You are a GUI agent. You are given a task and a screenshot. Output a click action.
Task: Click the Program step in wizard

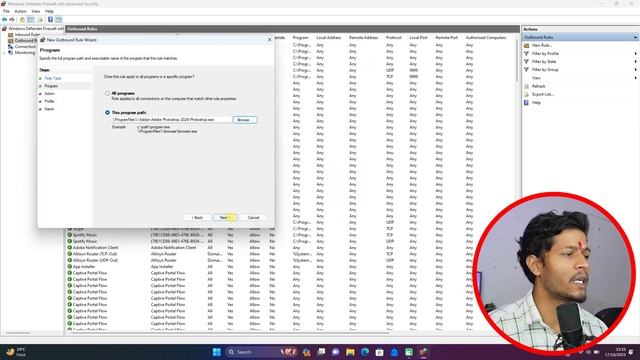[51, 86]
